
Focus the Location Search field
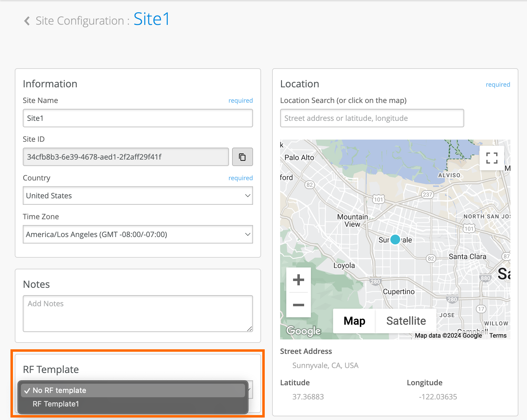point(372,118)
